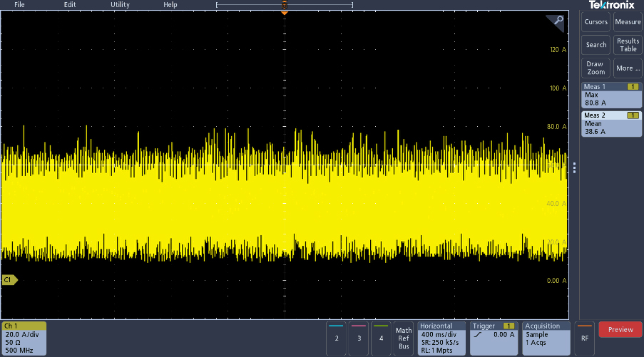Screen dimensions: 644x357
Task: Open the File menu
Action: coord(19,4)
